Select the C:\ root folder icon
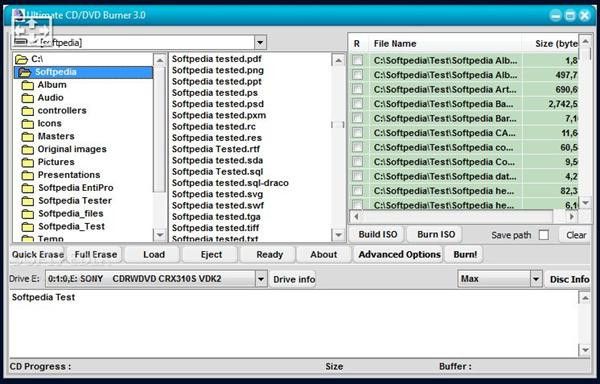This screenshot has width=600, height=384. pos(22,59)
